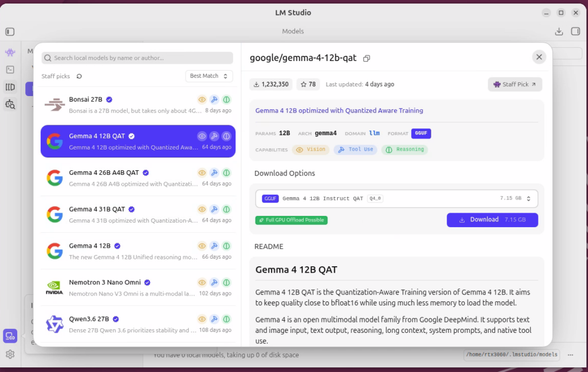
Task: Click Gemma 4 26B A4B QAT tool use icon
Action: [214, 172]
